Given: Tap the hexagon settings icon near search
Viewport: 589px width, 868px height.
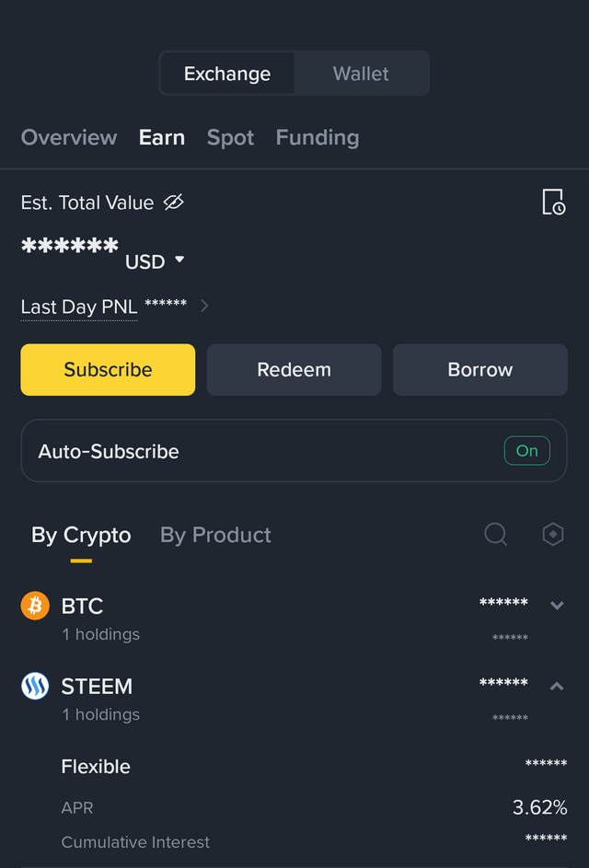Looking at the screenshot, I should 553,535.
